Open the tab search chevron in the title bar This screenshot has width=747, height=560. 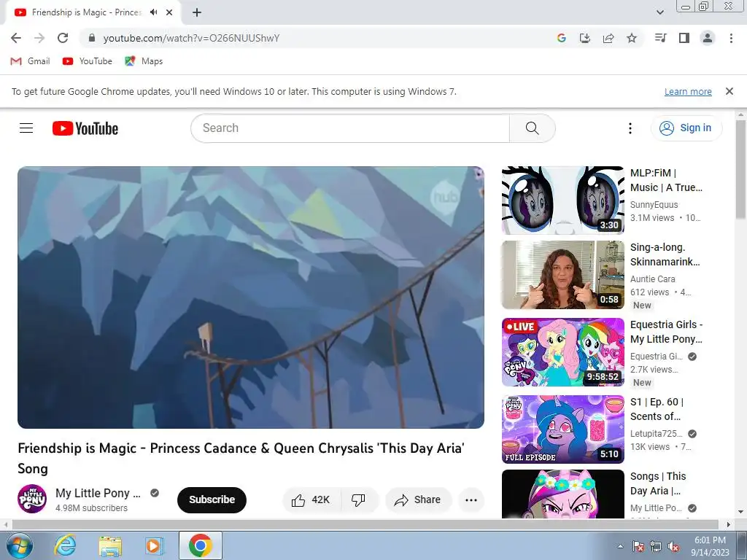click(660, 12)
